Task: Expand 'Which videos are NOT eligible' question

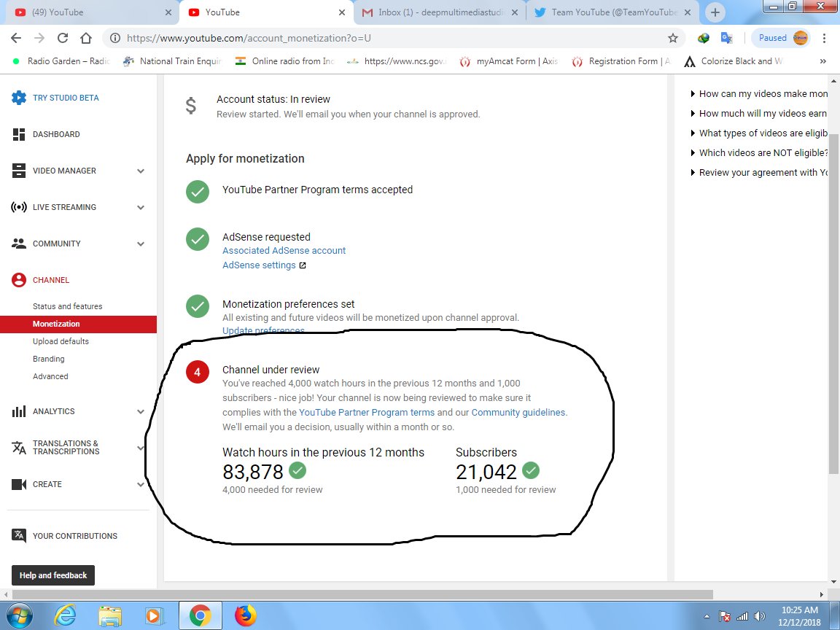Action: (759, 152)
